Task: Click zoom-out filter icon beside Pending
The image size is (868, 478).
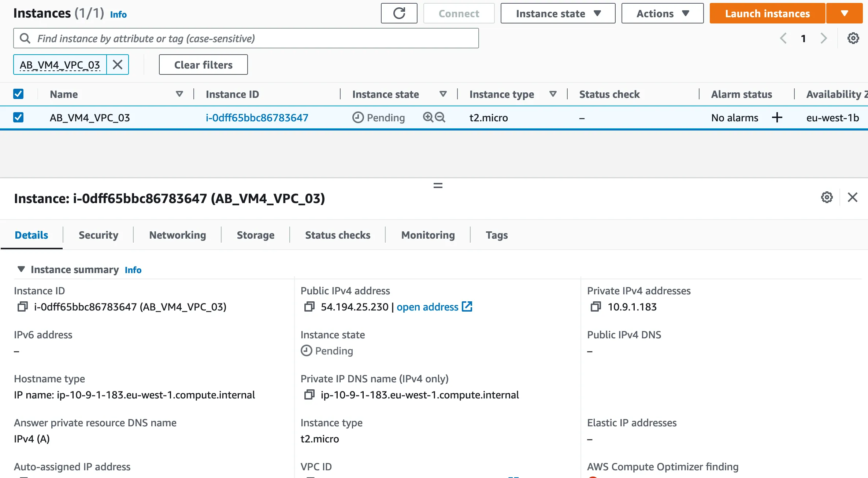Action: [x=440, y=117]
